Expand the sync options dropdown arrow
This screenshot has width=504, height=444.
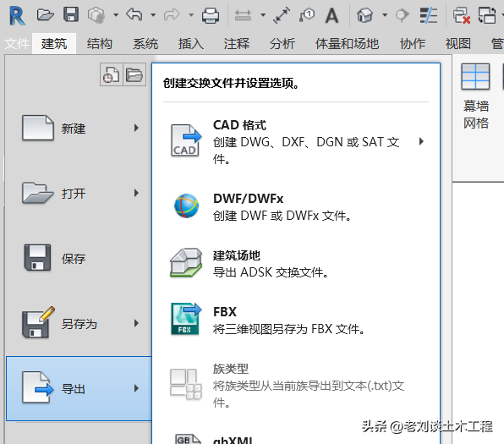coord(116,14)
